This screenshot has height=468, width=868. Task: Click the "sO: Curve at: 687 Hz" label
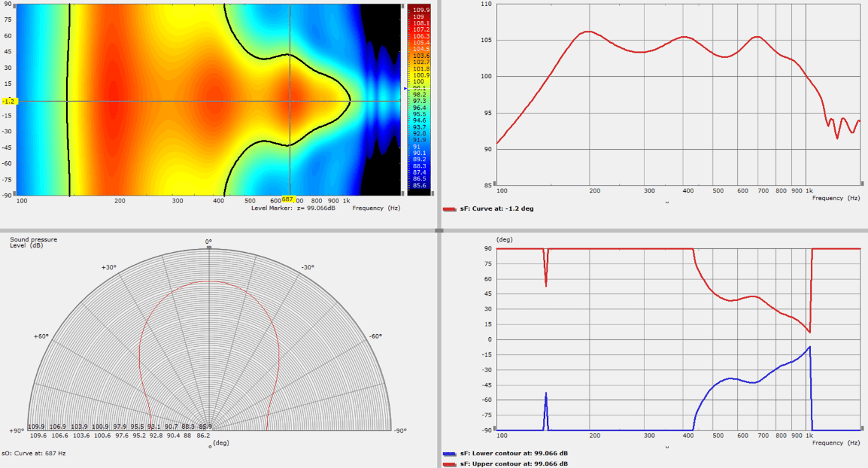pos(34,453)
